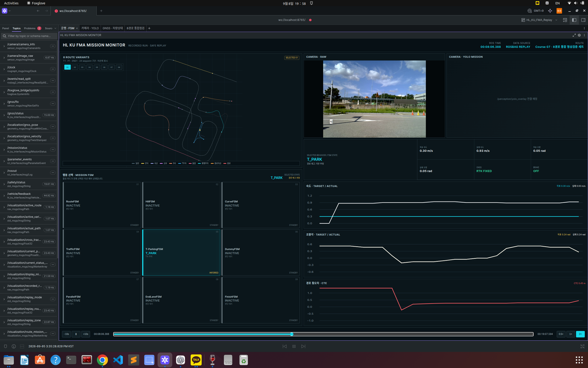
Task: Click the GMT+9 timezone globe icon
Action: tap(530, 11)
